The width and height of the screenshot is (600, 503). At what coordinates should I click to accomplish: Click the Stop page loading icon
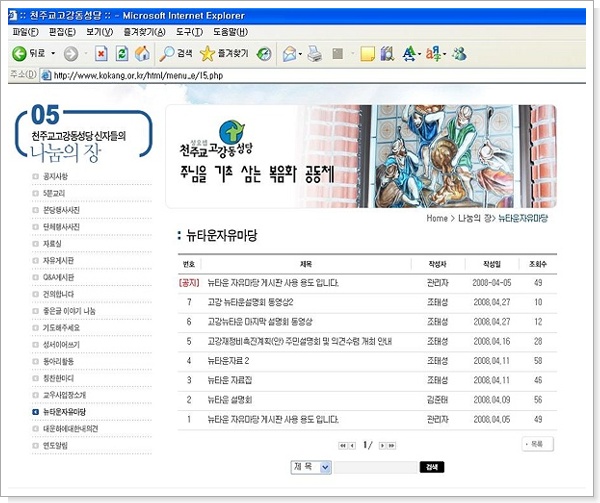tap(101, 54)
